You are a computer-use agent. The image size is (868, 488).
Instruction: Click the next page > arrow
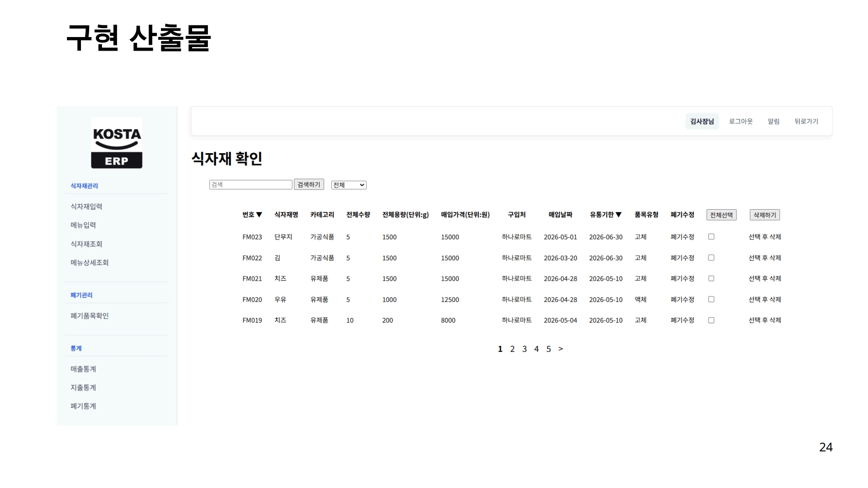561,349
